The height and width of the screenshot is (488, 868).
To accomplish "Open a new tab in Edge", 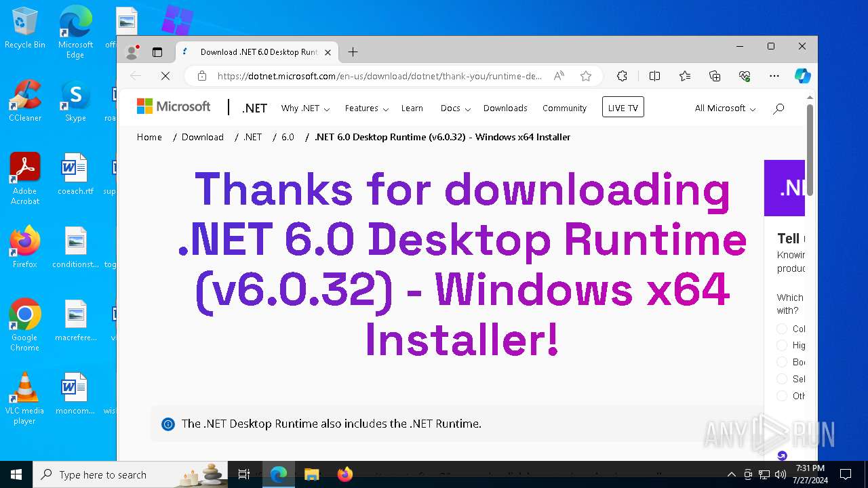I will click(x=353, y=52).
